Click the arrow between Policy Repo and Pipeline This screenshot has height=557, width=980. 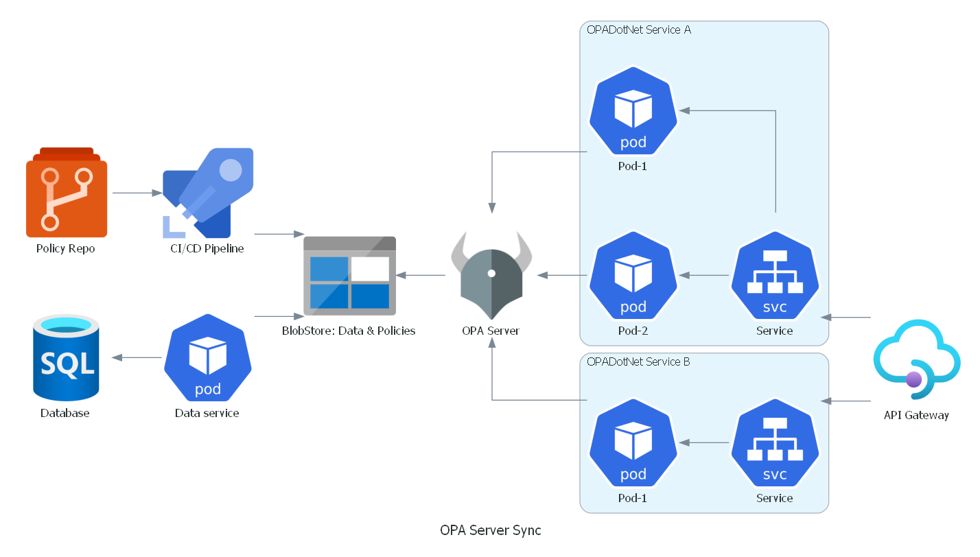click(x=137, y=193)
